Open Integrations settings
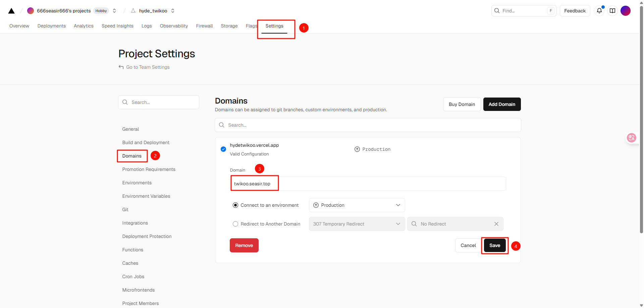This screenshot has width=644, height=308. (135, 223)
